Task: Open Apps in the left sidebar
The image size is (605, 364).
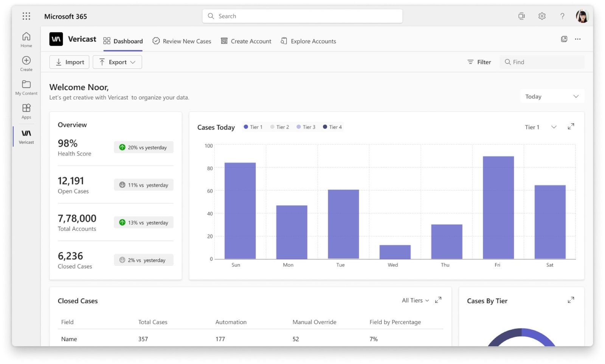Action: 26,112
